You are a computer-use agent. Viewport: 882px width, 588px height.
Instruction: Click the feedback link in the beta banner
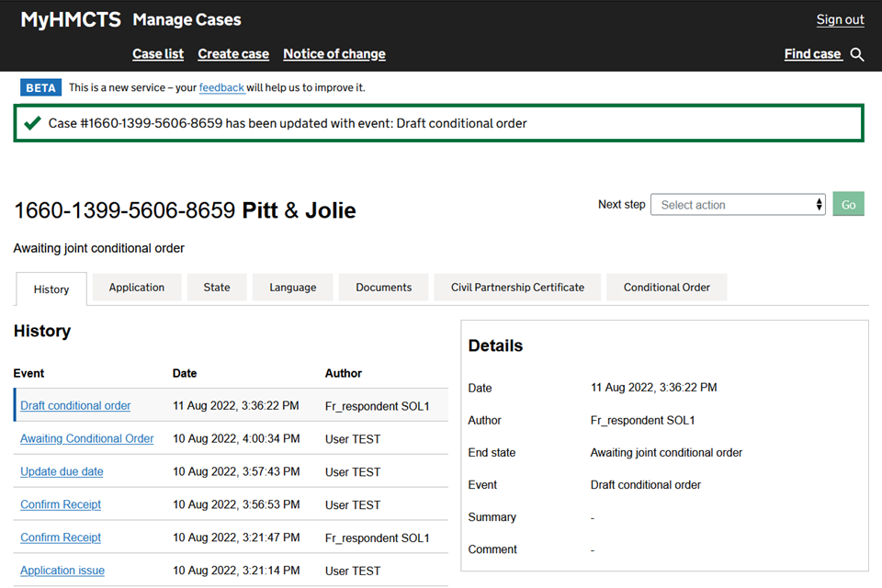click(x=221, y=88)
